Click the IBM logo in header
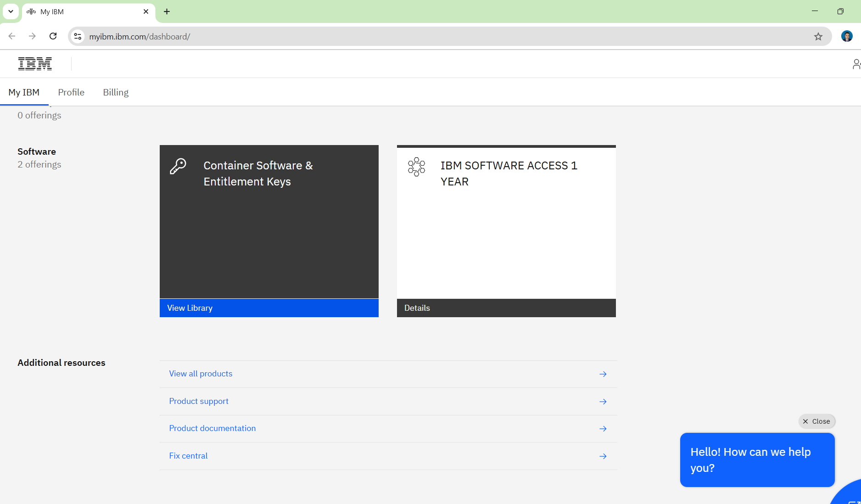 [35, 64]
